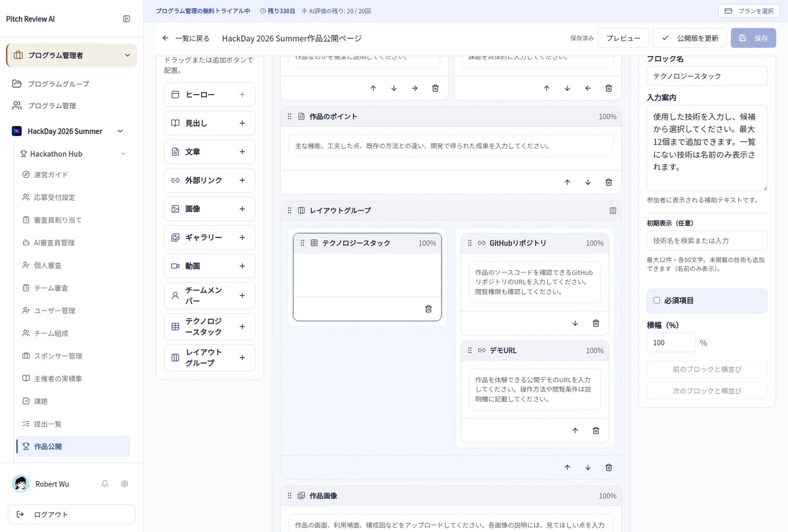Click 次のブロックと横並び button
The width and height of the screenshot is (788, 532).
(x=707, y=391)
